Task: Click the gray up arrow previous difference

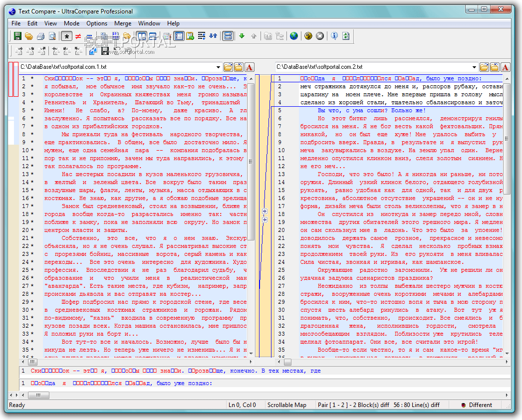Action: 254,36
